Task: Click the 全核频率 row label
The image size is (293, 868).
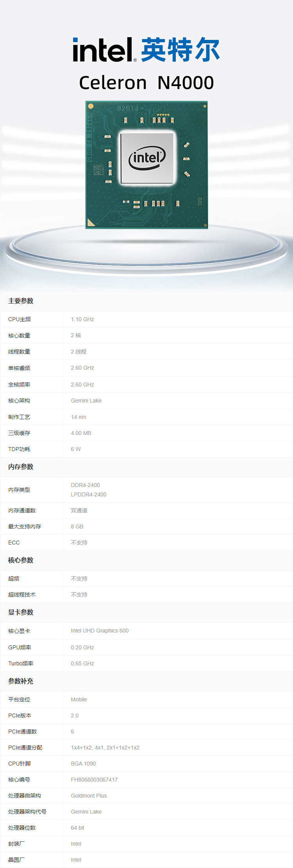Action: click(x=19, y=385)
